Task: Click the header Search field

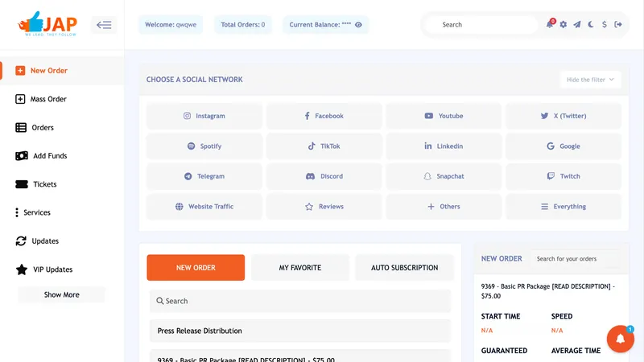Action: (481, 25)
